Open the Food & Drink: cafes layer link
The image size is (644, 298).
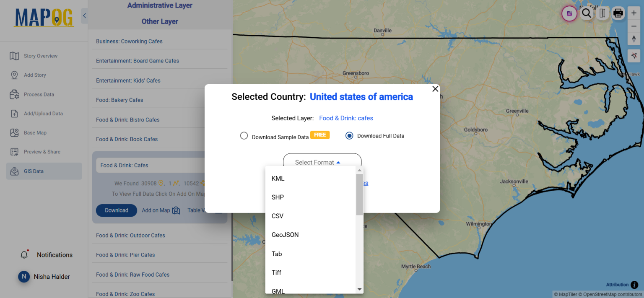tap(346, 118)
